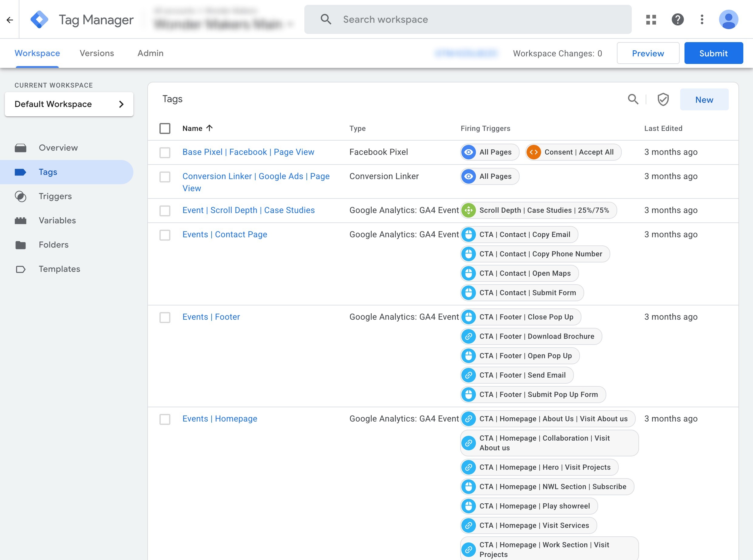Open Triggers in the left sidebar
The image size is (753, 560).
point(55,196)
